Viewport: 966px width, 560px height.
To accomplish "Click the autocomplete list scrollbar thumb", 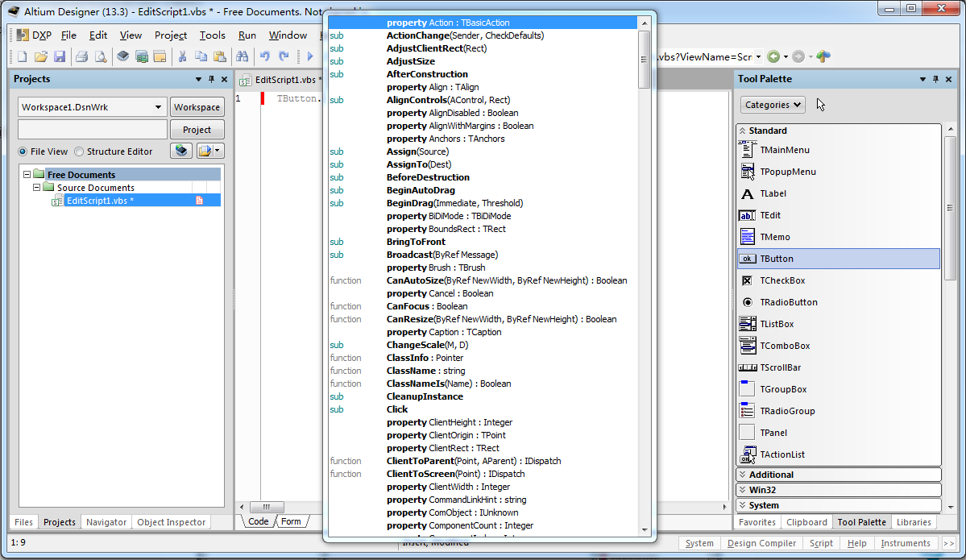I will tap(645, 60).
